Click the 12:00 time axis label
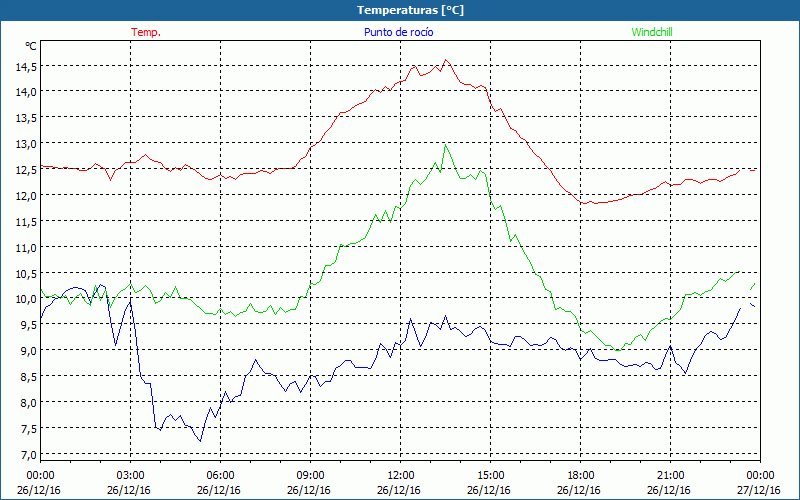This screenshot has width=800, height=500. coord(401,476)
